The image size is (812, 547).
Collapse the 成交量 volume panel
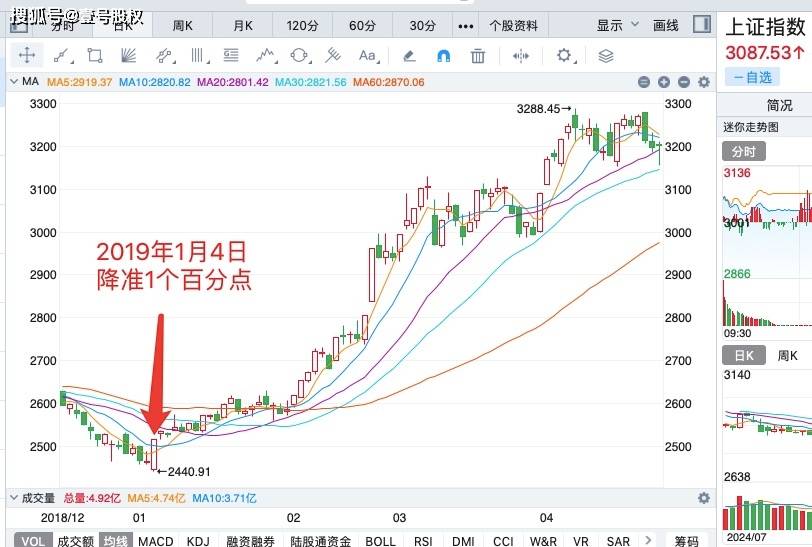pyautogui.click(x=14, y=497)
